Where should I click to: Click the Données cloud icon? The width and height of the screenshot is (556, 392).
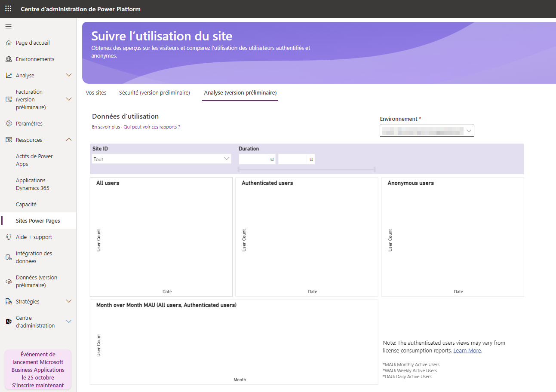(9, 282)
